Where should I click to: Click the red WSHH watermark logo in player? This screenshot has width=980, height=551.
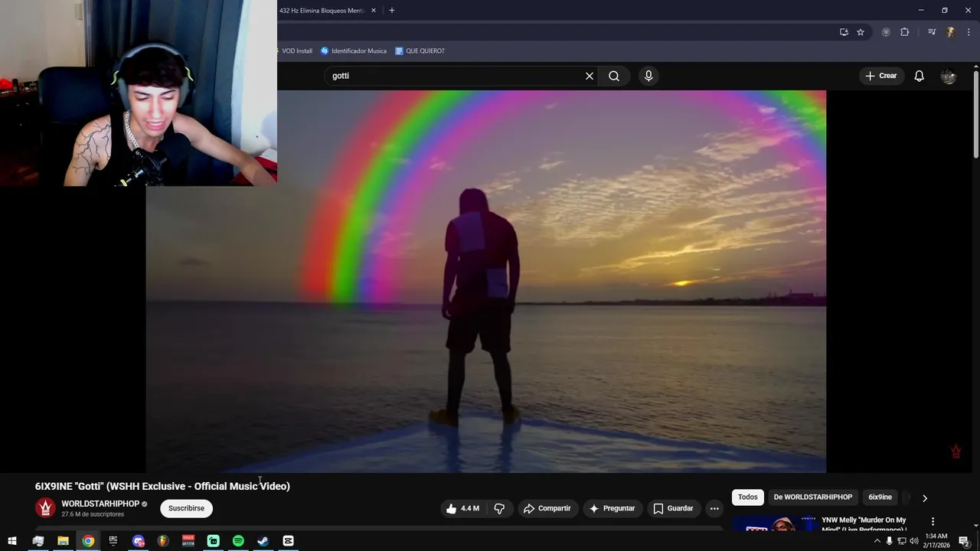[x=955, y=452]
